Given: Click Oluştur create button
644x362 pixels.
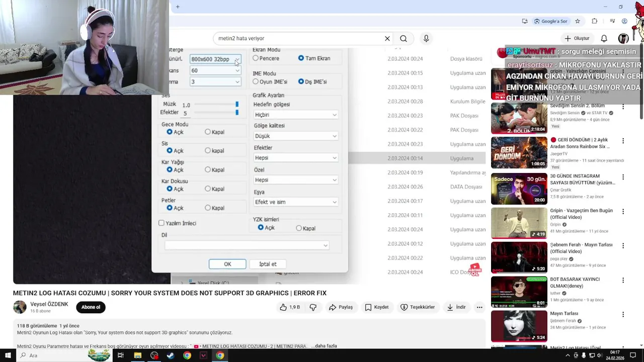Looking at the screenshot, I should pos(577,38).
